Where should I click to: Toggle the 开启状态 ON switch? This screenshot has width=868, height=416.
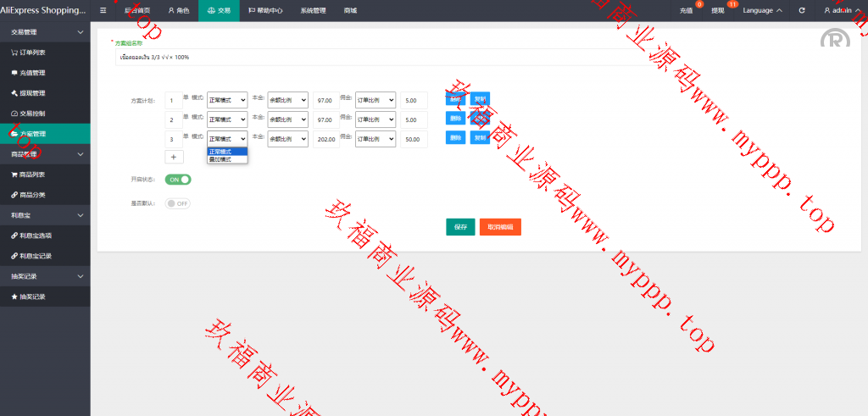(178, 180)
